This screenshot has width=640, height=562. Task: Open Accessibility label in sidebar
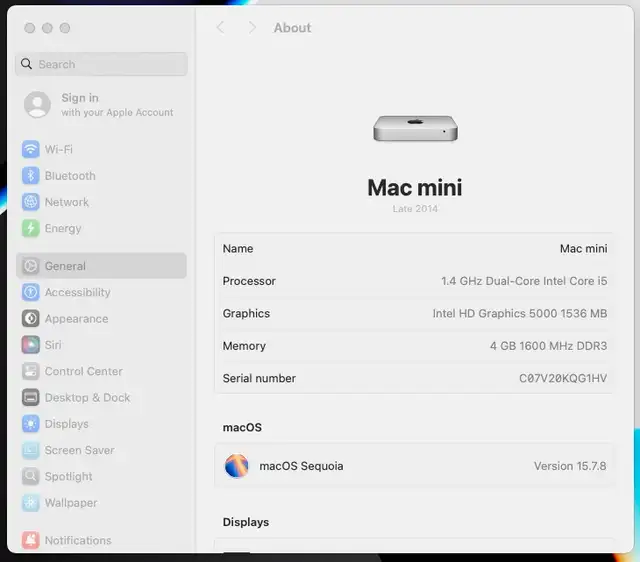coord(78,292)
